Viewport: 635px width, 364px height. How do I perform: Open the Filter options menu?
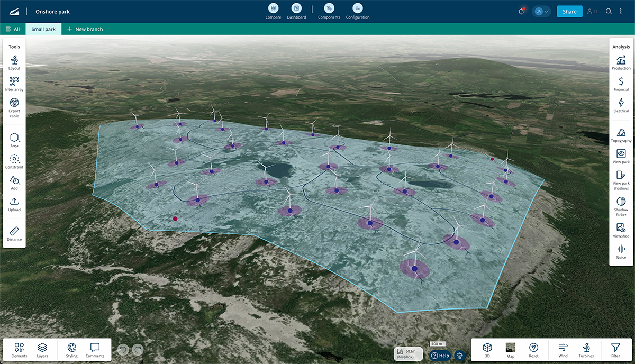tap(615, 349)
